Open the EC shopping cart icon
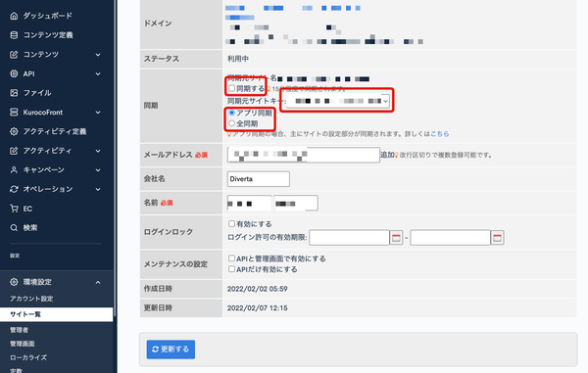Image resolution: width=588 pixels, height=373 pixels. (x=14, y=209)
